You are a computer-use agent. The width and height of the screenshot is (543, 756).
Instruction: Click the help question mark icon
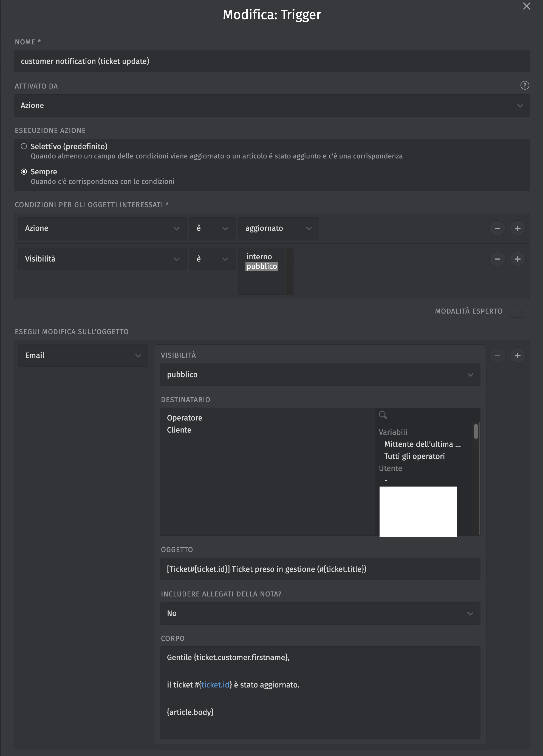[x=524, y=86]
